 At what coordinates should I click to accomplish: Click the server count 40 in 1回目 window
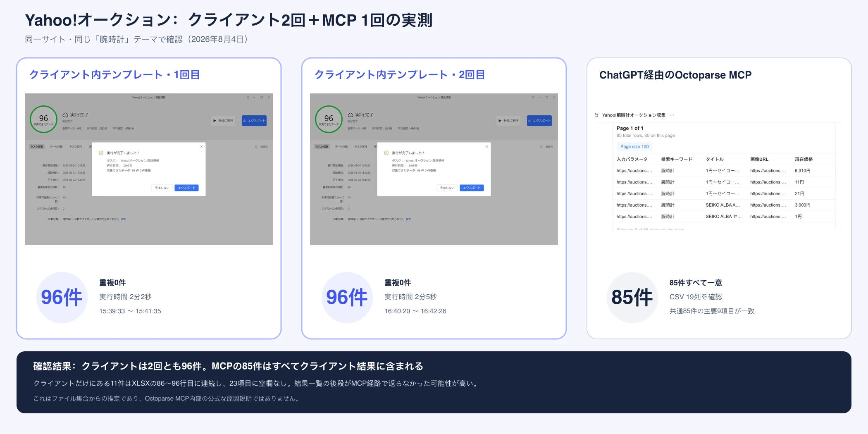pos(64,198)
